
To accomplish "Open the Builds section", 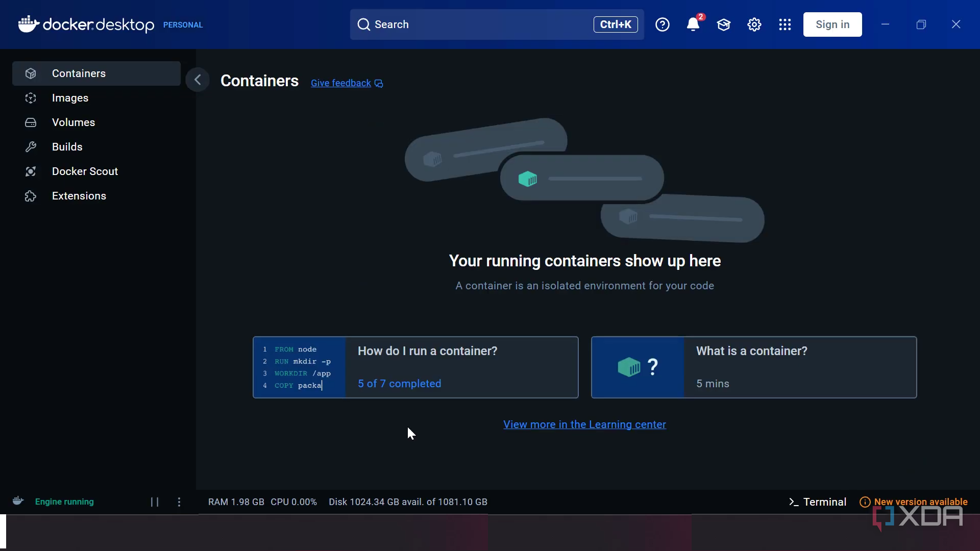I will tap(96, 147).
